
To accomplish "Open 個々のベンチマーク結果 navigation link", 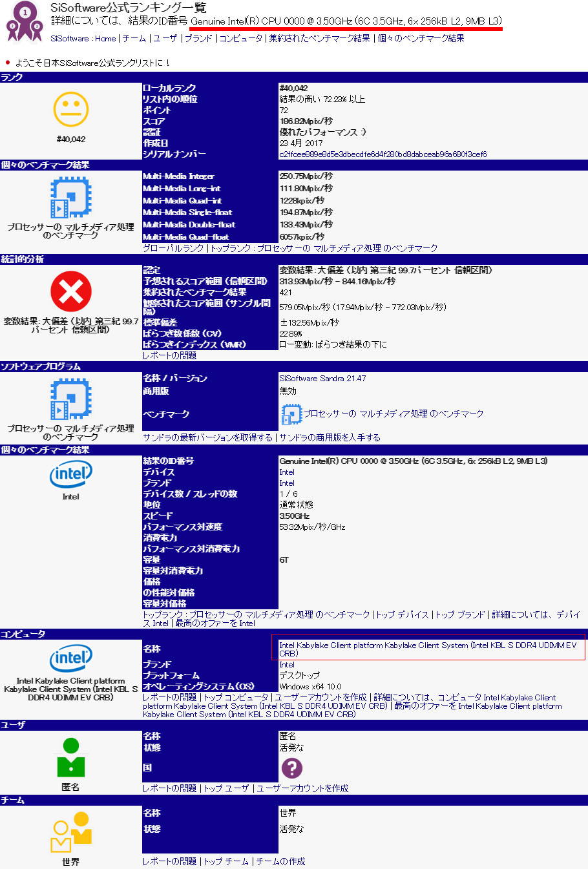I will pos(421,39).
